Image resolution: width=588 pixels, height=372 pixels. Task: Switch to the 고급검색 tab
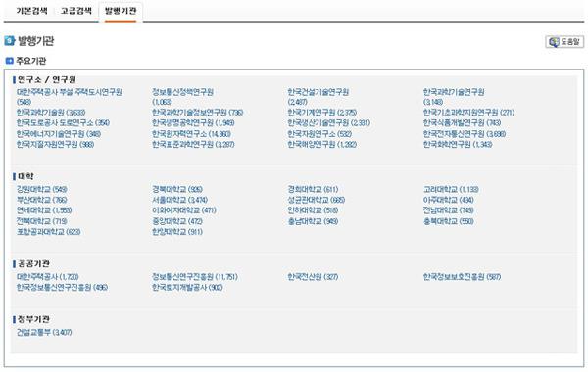(x=76, y=11)
